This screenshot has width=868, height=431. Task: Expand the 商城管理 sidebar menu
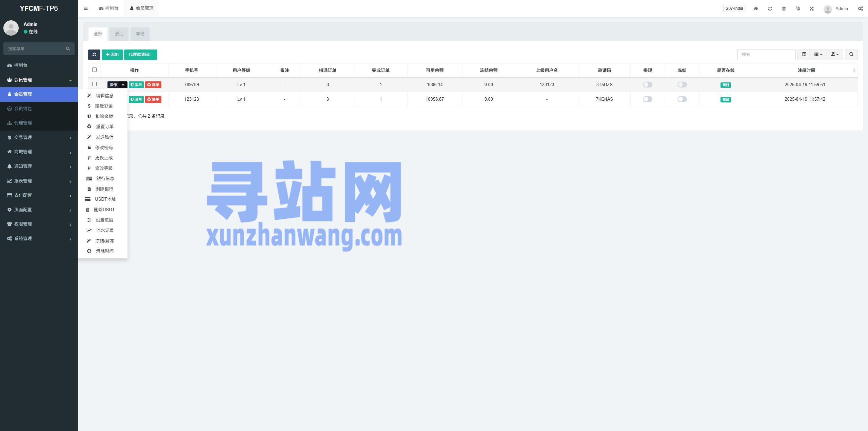(x=39, y=152)
